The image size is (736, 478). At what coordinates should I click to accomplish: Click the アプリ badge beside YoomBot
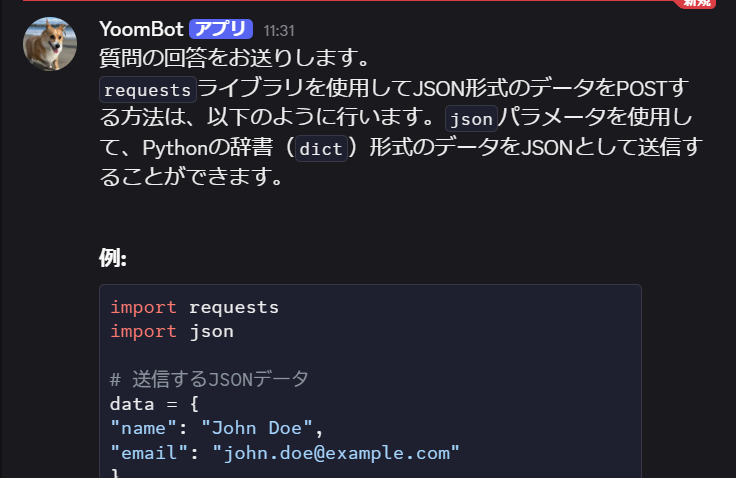pos(221,29)
